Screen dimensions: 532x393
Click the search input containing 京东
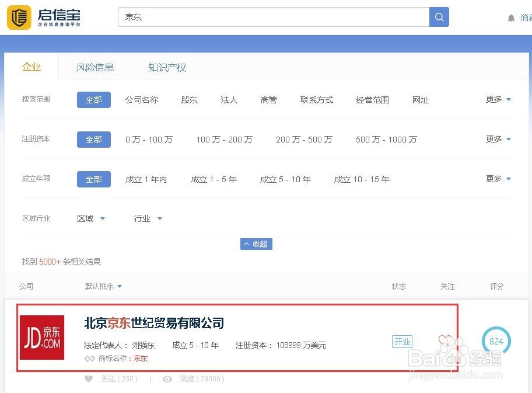[x=274, y=17]
